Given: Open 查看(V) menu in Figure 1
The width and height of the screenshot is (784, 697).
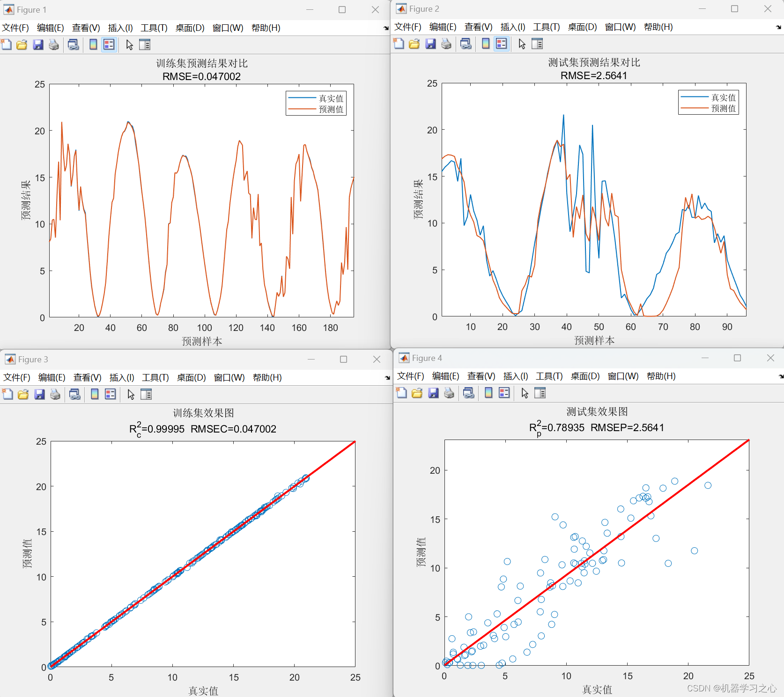Looking at the screenshot, I should [86, 28].
